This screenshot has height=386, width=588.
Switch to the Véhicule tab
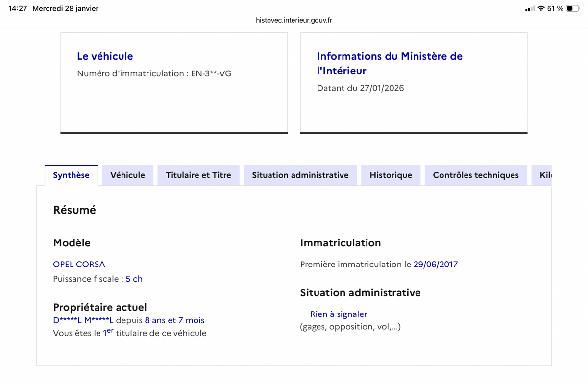[x=127, y=175]
